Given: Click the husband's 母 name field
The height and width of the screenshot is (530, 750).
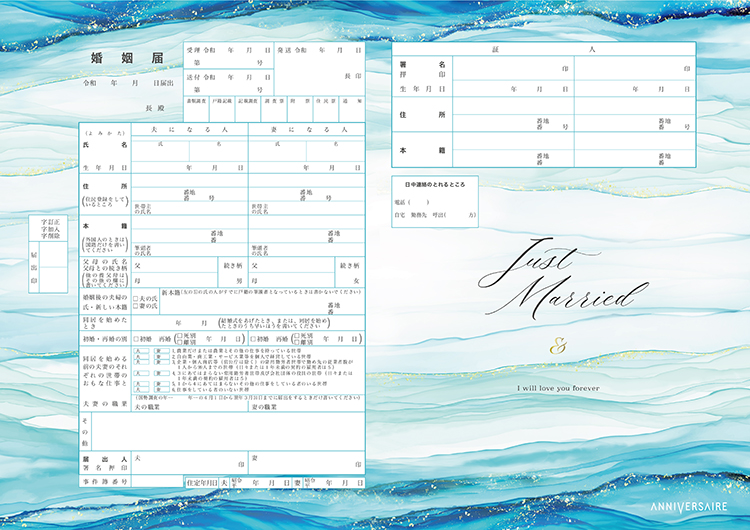Looking at the screenshot, I should [175, 280].
